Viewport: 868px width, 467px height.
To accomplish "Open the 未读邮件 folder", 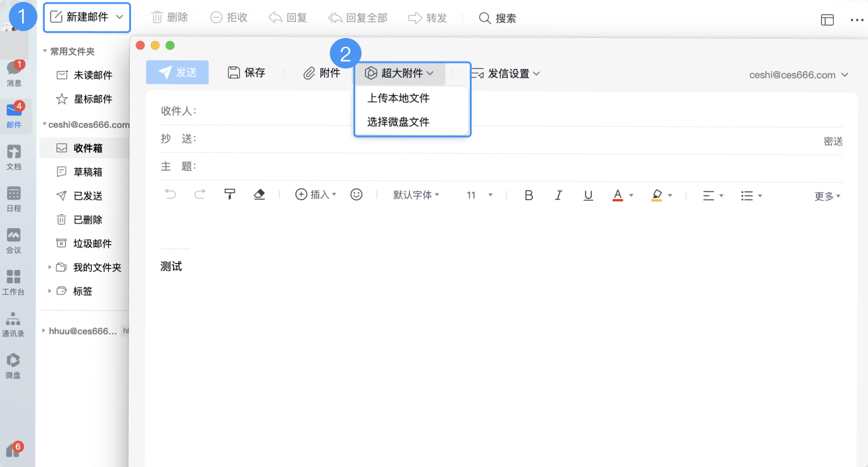I will click(84, 75).
